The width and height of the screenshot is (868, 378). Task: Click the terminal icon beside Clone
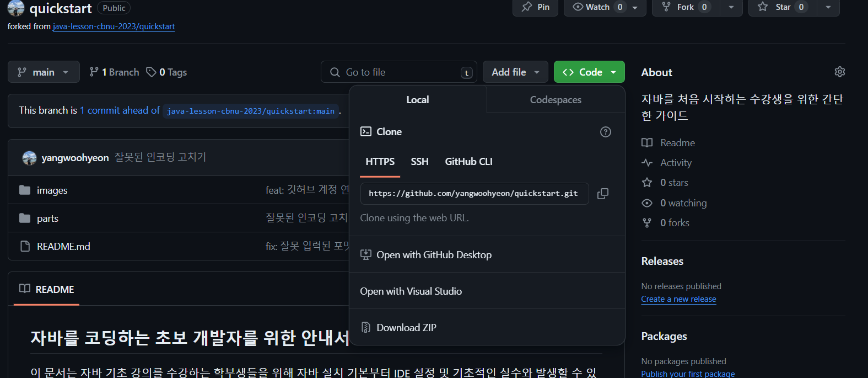tap(365, 131)
